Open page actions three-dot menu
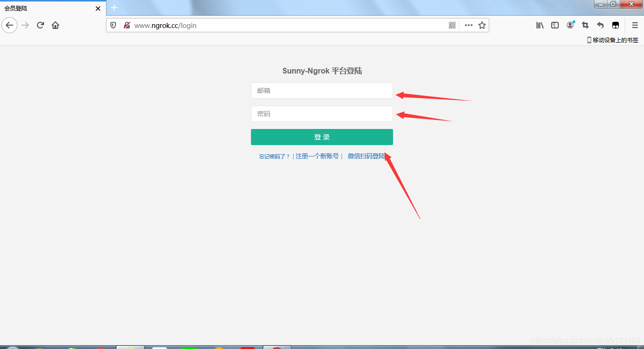This screenshot has height=349, width=644. tap(468, 25)
